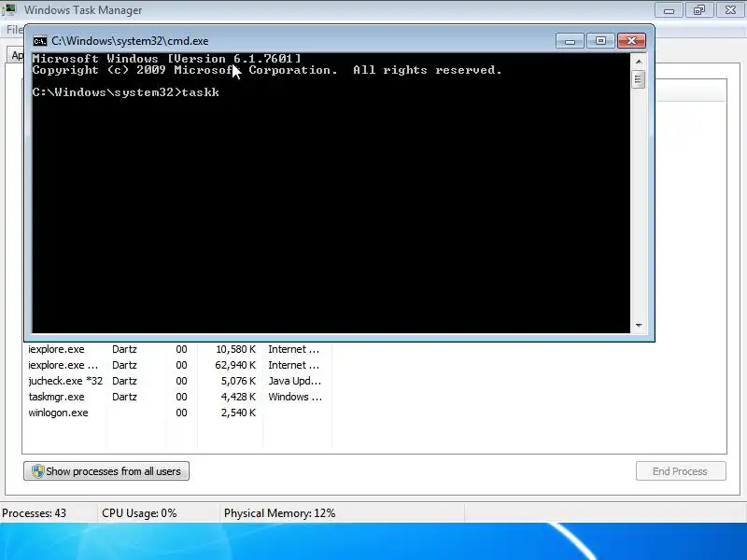Click the 2,540 K memory value
This screenshot has height=560, width=747.
tap(238, 413)
